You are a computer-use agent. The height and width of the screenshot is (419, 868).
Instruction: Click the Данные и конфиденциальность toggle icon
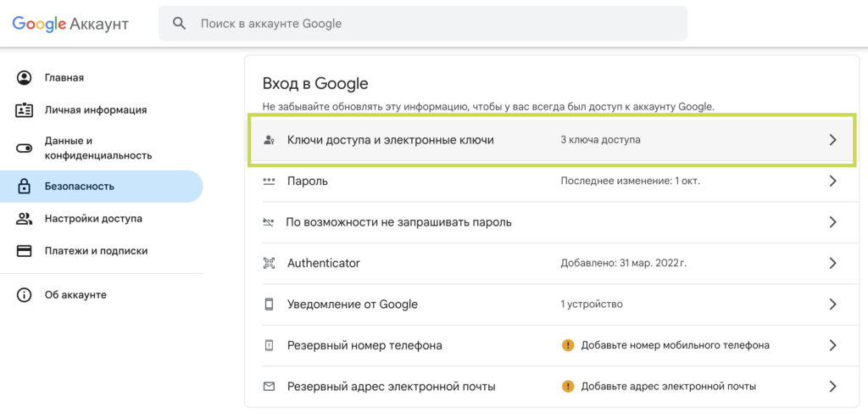point(24,148)
